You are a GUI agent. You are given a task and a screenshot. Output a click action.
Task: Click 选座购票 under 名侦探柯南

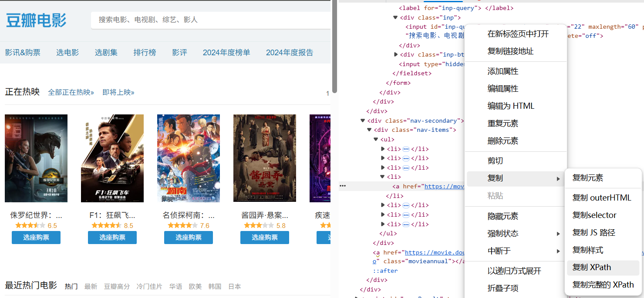pos(189,238)
